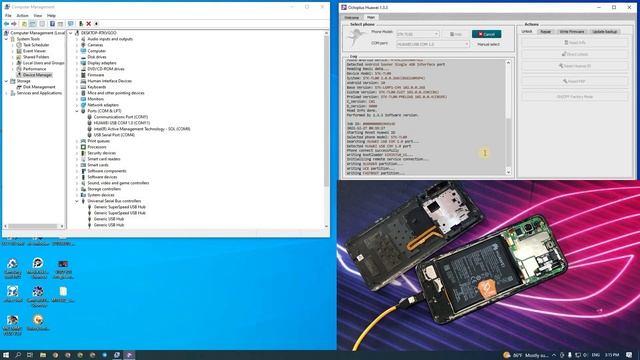Viewport: 640px width, 360px height.
Task: Expand the Mice and other pointing devices node
Action: click(x=77, y=93)
